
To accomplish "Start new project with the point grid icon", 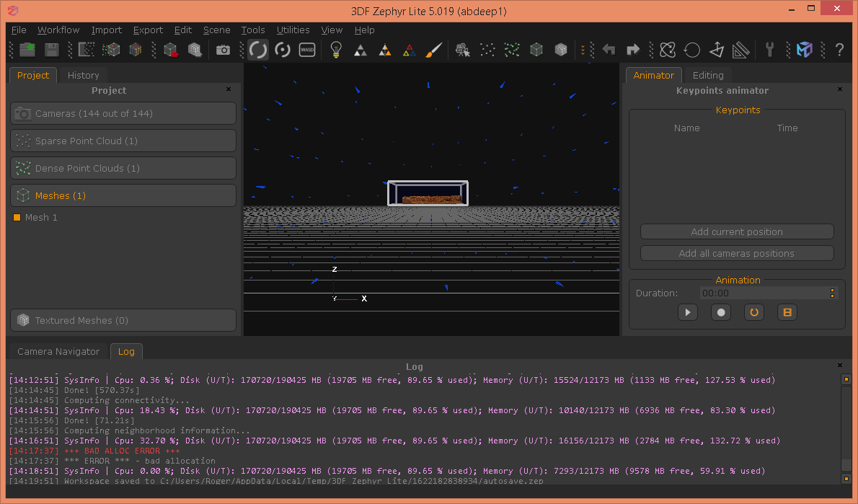I will pos(87,50).
